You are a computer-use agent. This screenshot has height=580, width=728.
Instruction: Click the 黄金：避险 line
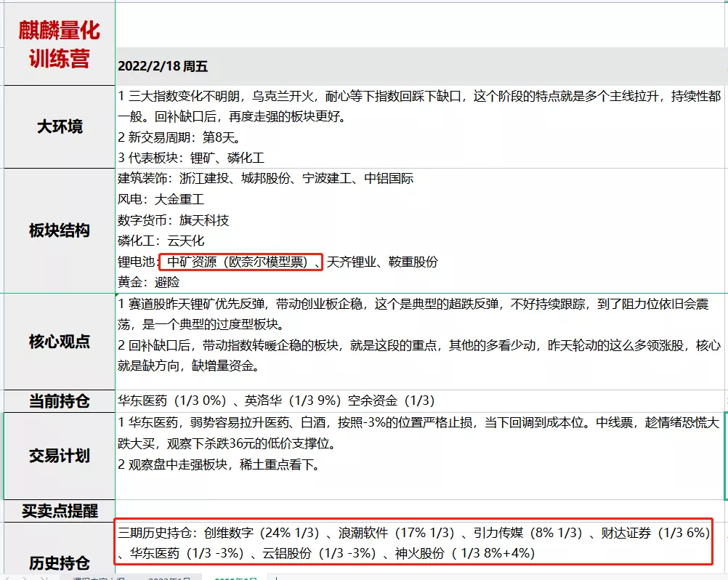[x=149, y=282]
